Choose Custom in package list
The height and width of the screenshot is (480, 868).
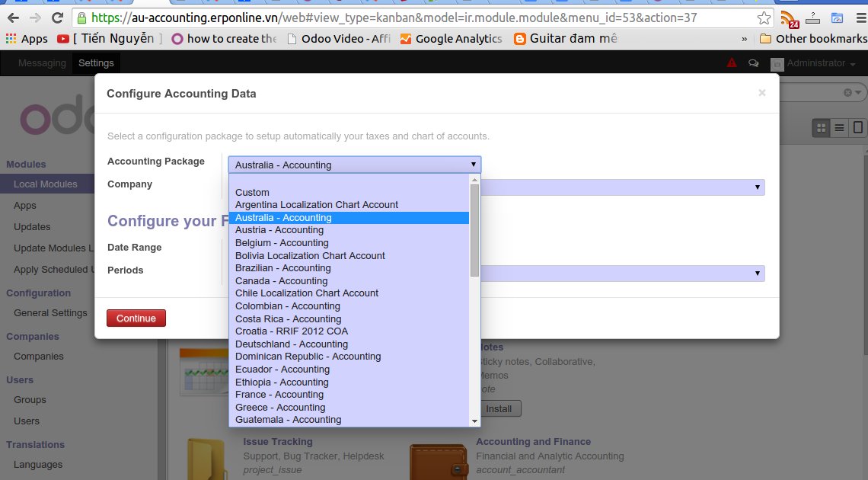349,193
